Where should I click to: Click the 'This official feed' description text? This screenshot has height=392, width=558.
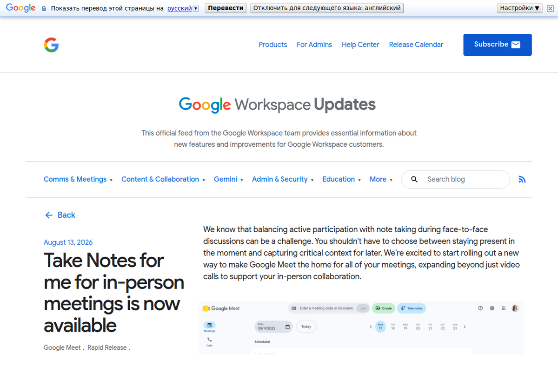point(279,138)
